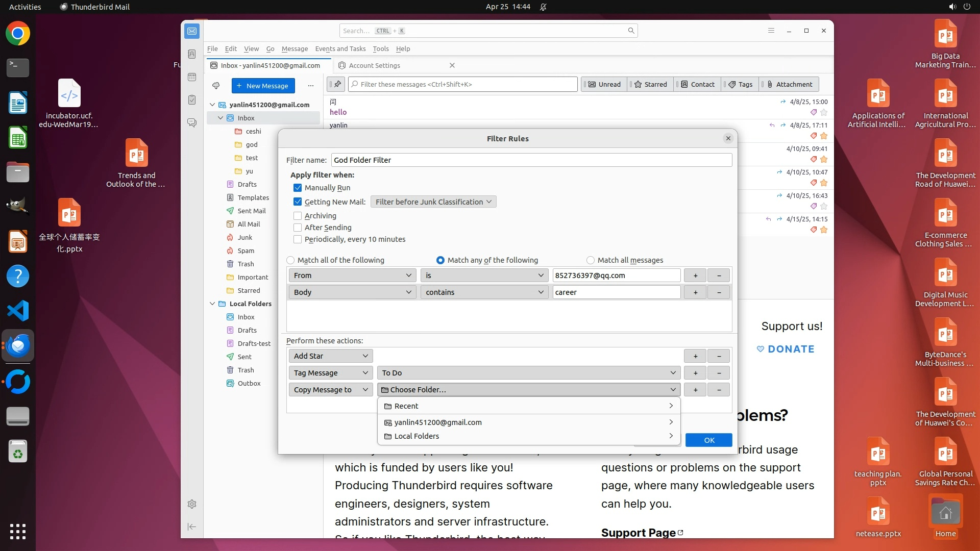This screenshot has width=980, height=551.
Task: Toggle the pin quick filter icon
Action: click(x=337, y=84)
